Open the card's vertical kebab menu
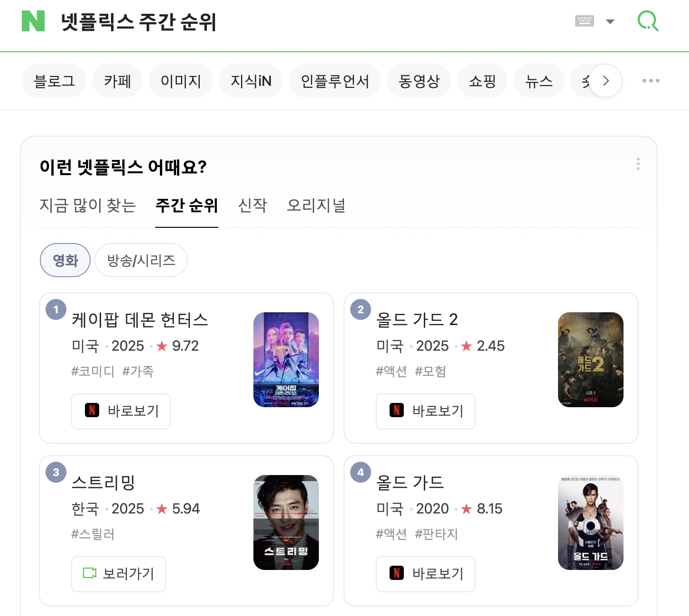This screenshot has width=689, height=616. coord(638,164)
